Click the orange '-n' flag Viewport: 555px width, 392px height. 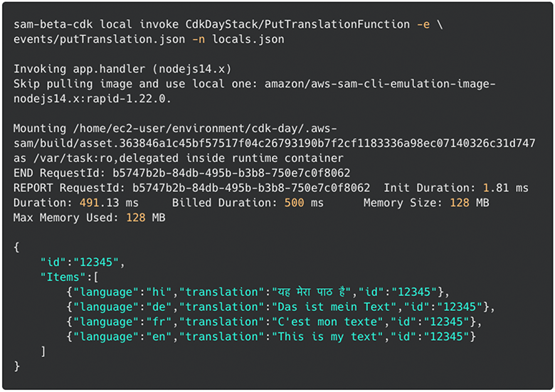pyautogui.click(x=199, y=39)
